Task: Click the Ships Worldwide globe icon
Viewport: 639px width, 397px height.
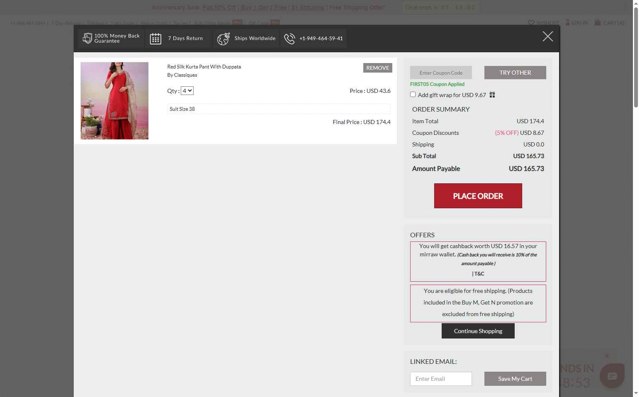Action: [223, 39]
